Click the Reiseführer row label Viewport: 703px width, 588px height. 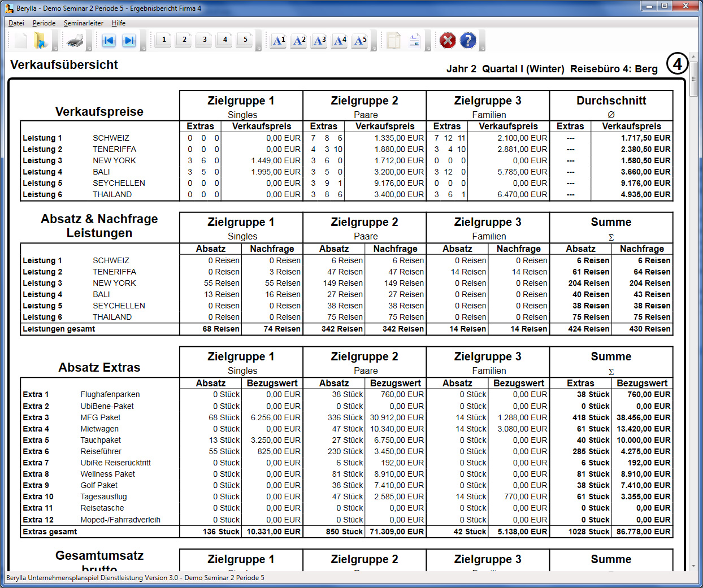click(x=101, y=451)
